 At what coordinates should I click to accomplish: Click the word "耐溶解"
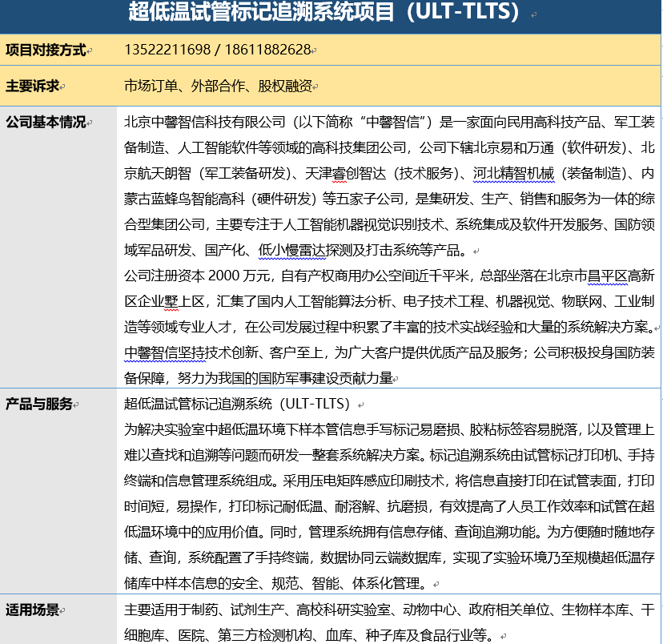click(x=356, y=506)
